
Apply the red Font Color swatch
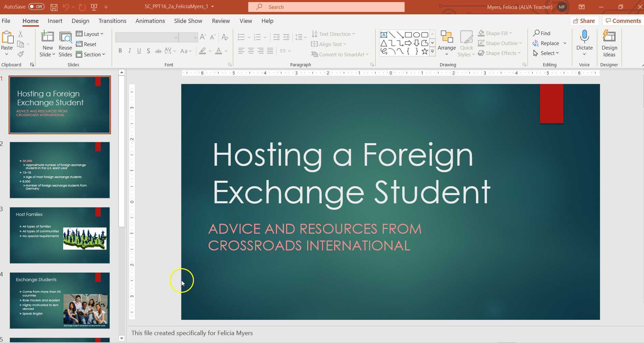[219, 51]
